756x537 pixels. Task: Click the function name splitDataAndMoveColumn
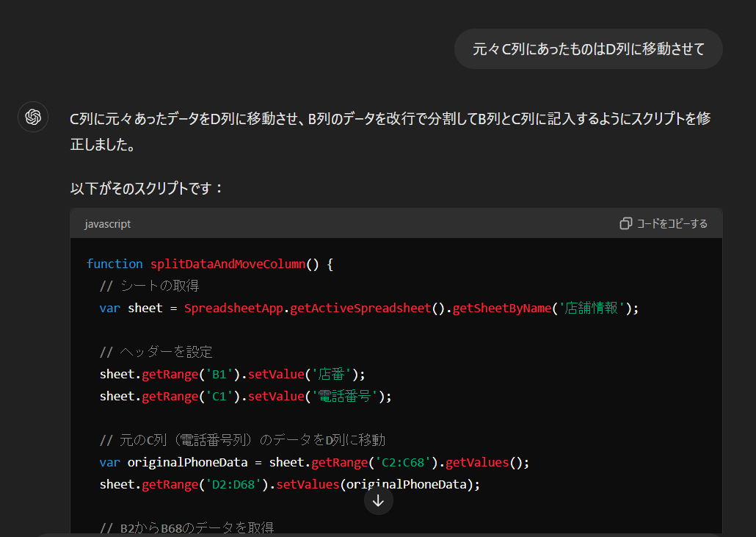(x=228, y=264)
